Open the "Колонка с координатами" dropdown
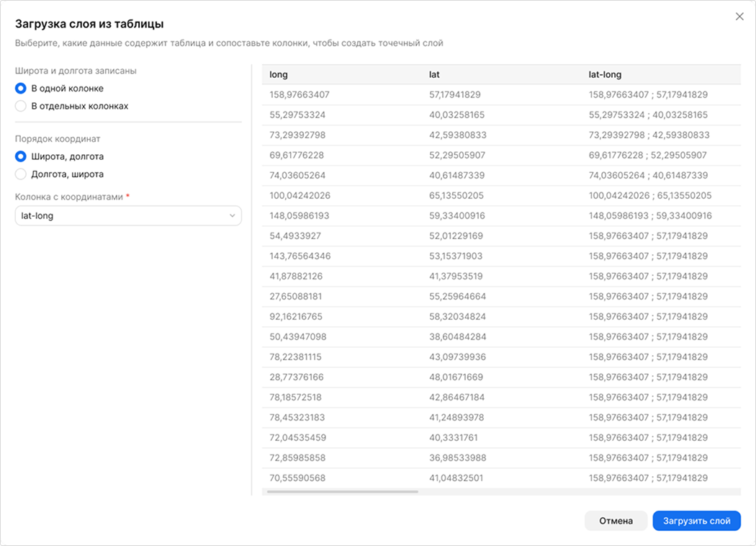The height and width of the screenshot is (546, 756). click(x=128, y=215)
